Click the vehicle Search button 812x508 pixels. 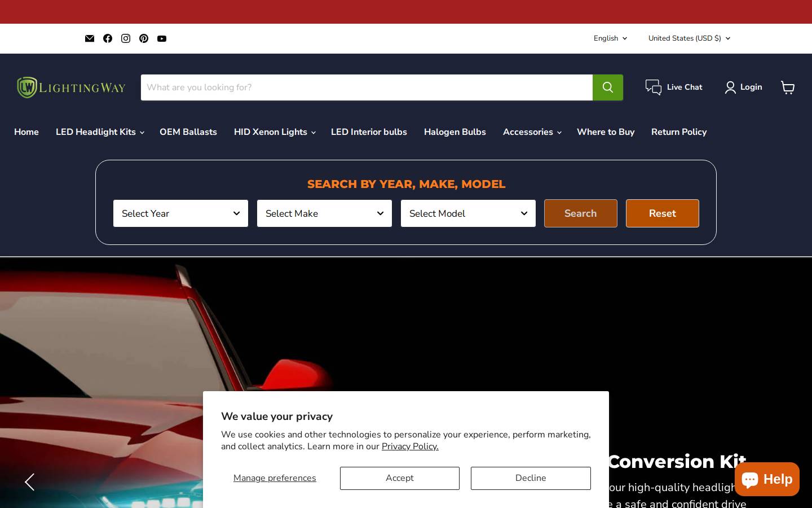pos(581,213)
